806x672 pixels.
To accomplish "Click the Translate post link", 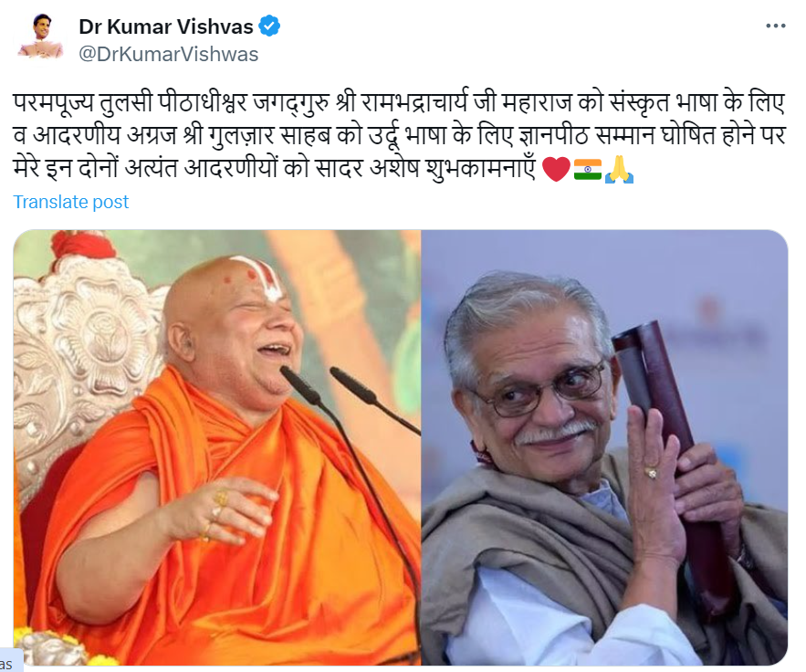I will click(x=71, y=202).
